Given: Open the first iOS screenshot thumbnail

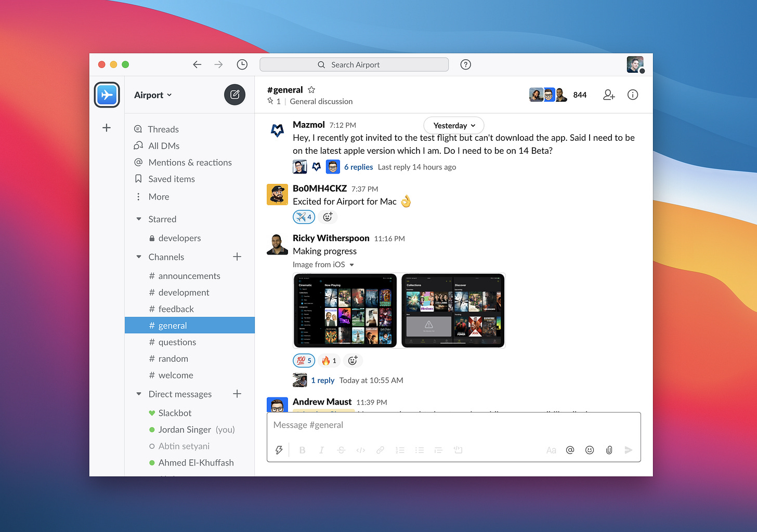Looking at the screenshot, I should (x=345, y=310).
